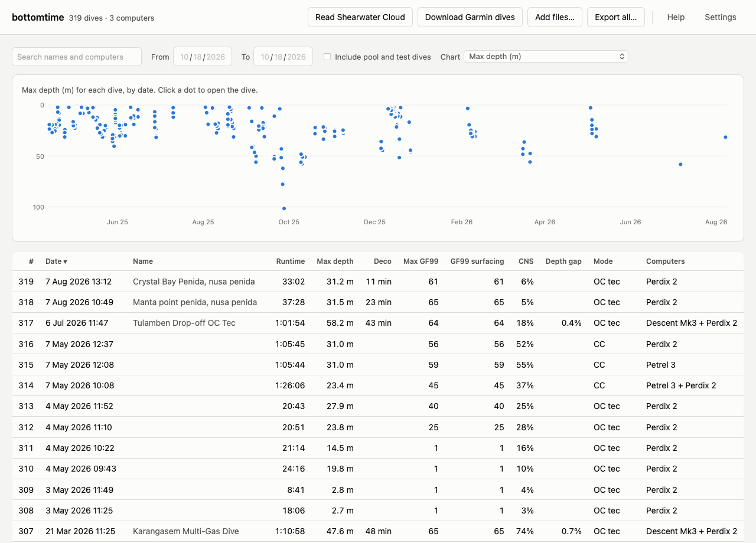
Task: Open Settings in the top bar
Action: click(x=721, y=17)
